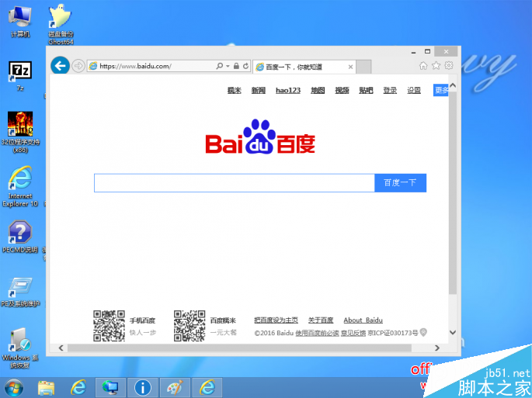Open File Explorer folder in taskbar
Image resolution: width=532 pixels, height=398 pixels.
click(46, 388)
